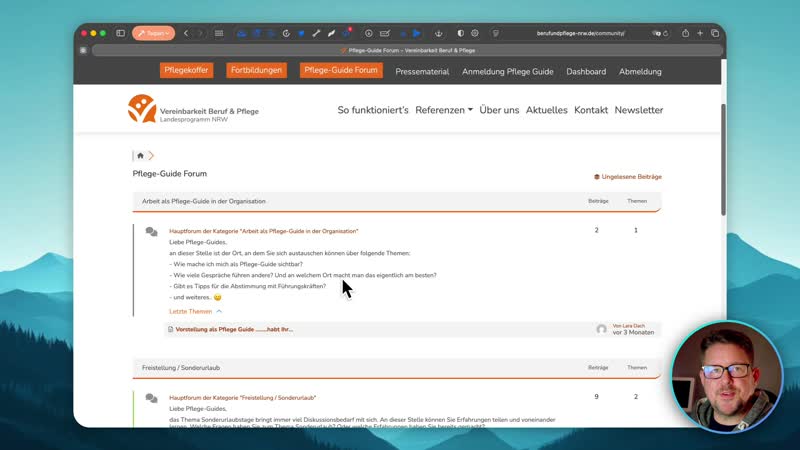This screenshot has width=800, height=450.
Task: Open the Ungelesene Beiträge link
Action: tap(628, 176)
